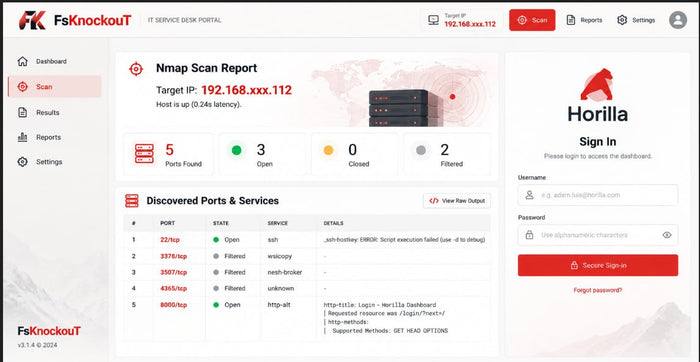This screenshot has height=362, width=700.
Task: Click the lock icon in Password field
Action: [529, 235]
